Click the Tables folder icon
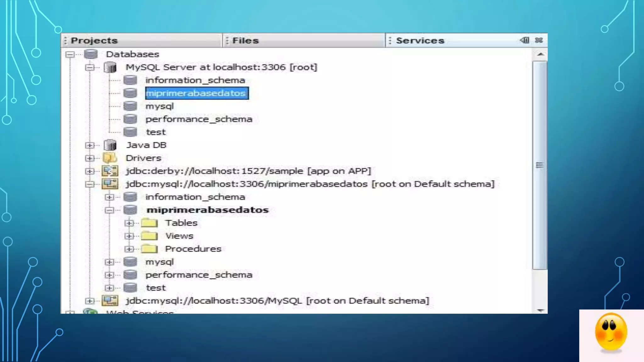This screenshot has width=644, height=362. (x=149, y=223)
